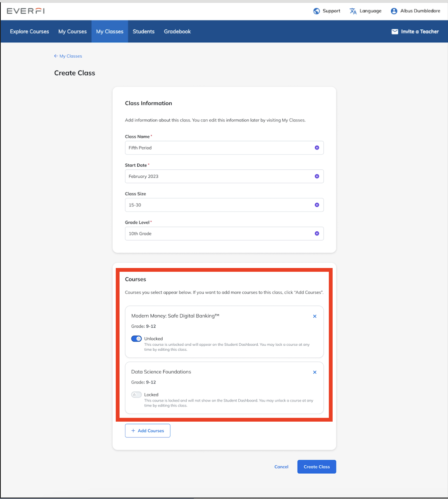Go back via My Classes breadcrumb link
Viewport: 448px width, 499px height.
pos(68,56)
